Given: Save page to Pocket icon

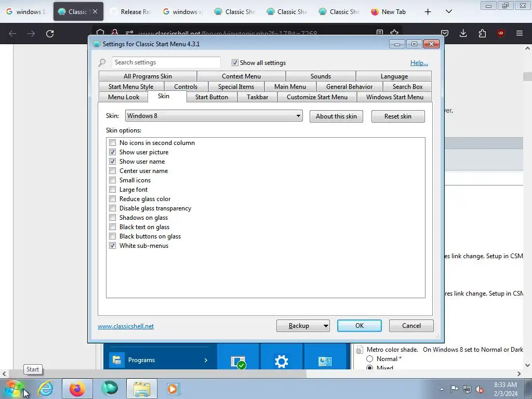Looking at the screenshot, I should 445,33.
